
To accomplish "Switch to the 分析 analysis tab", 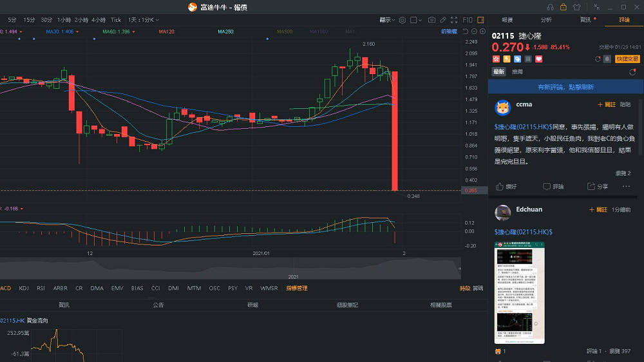I will click(x=546, y=20).
